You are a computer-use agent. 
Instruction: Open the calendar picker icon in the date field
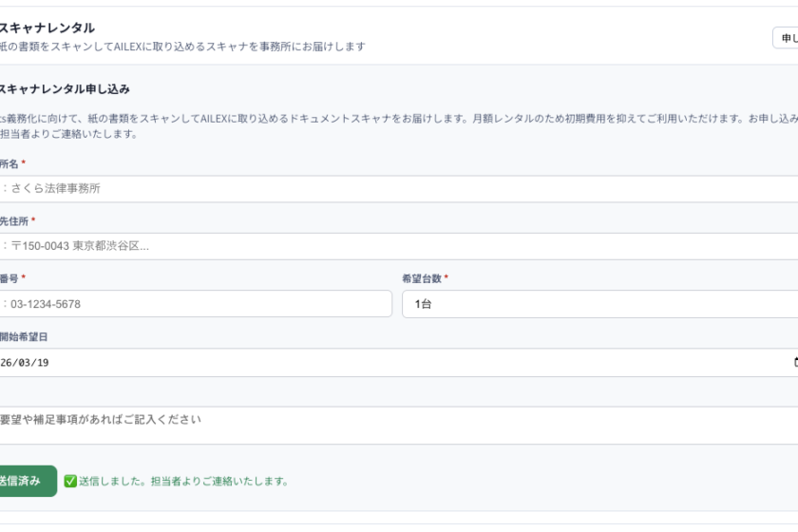794,362
